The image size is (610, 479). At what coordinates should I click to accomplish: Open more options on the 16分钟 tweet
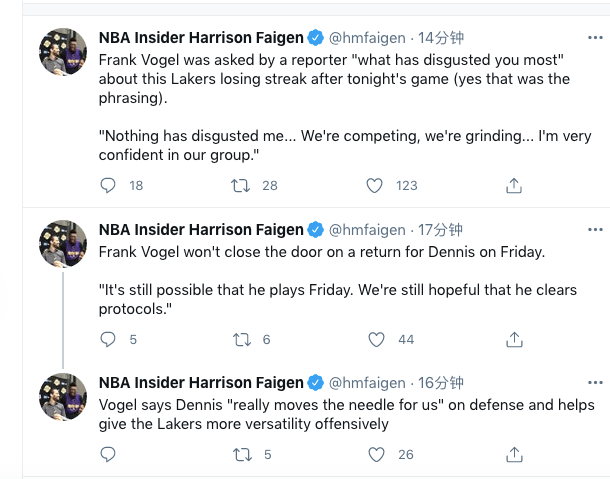click(x=595, y=383)
